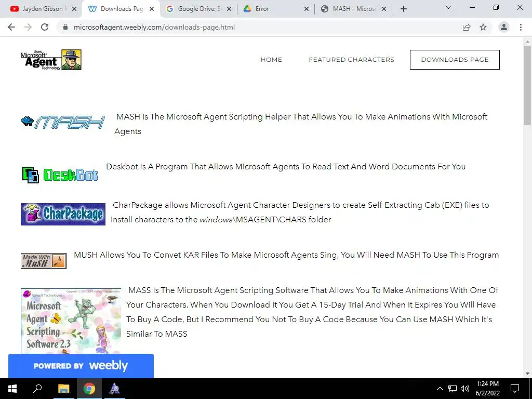Open the HOME menu link
This screenshot has width=532, height=399.
[271, 60]
